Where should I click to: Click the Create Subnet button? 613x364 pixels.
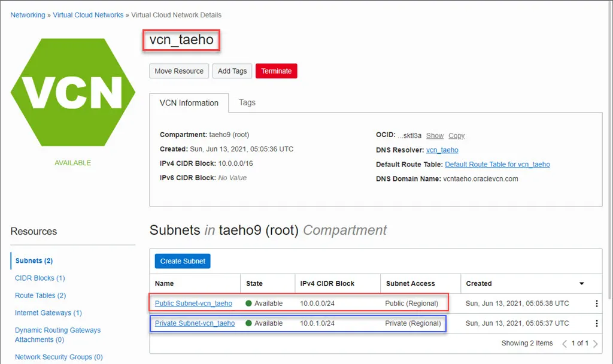click(x=182, y=261)
